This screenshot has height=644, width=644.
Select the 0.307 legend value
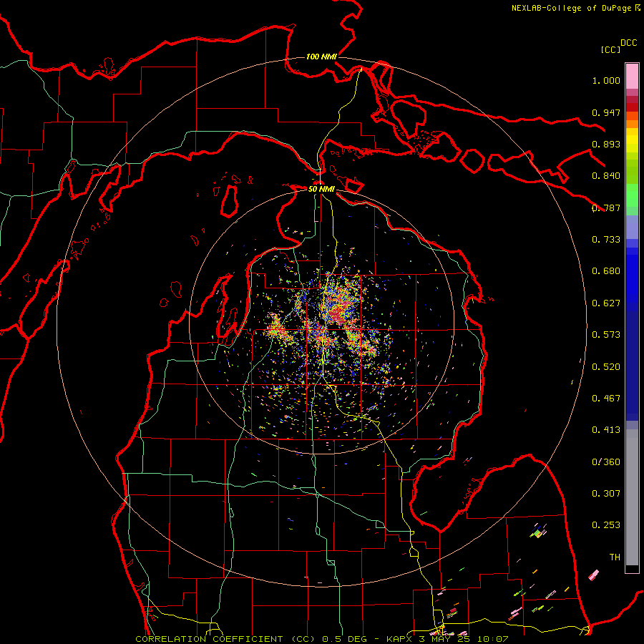point(606,494)
